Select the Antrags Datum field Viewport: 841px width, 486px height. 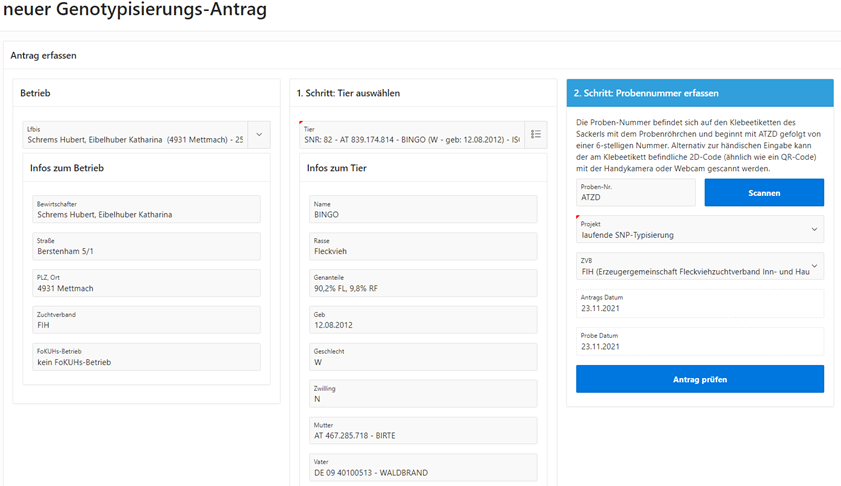point(699,304)
